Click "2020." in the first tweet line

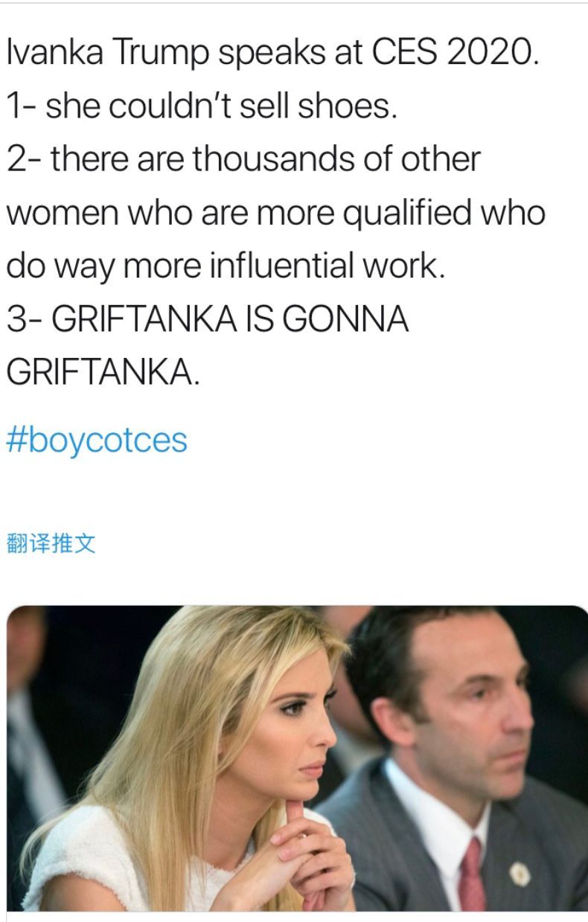[x=495, y=53]
